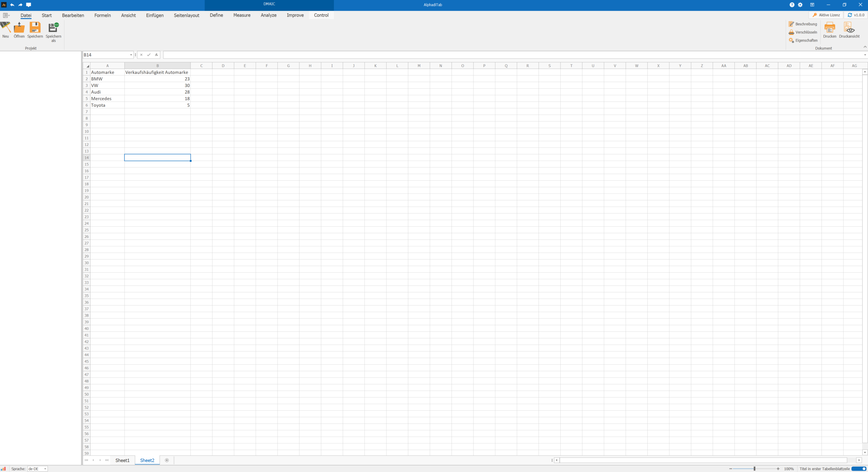Click the Neu project icon
Image resolution: width=868 pixels, height=472 pixels.
tap(5, 28)
